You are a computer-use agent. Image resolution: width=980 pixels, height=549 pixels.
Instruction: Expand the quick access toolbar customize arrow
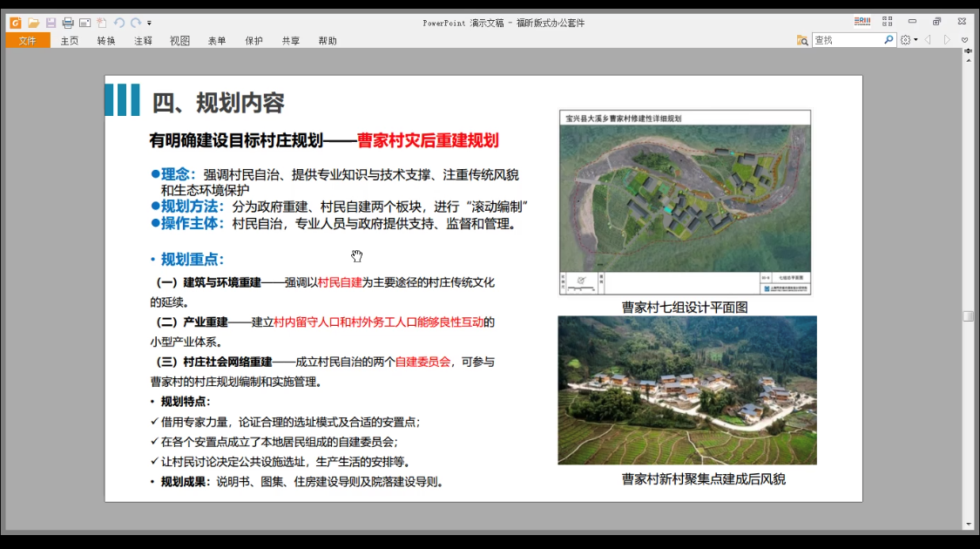149,23
